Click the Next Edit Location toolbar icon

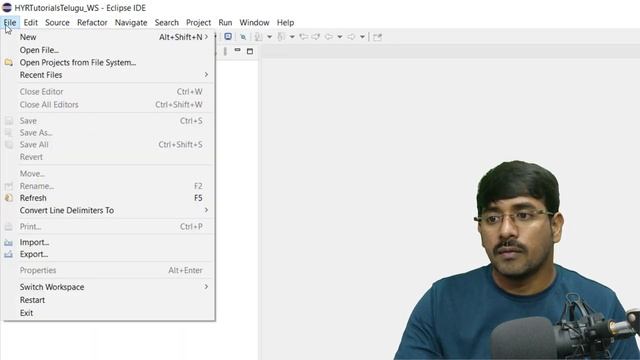tap(316, 37)
